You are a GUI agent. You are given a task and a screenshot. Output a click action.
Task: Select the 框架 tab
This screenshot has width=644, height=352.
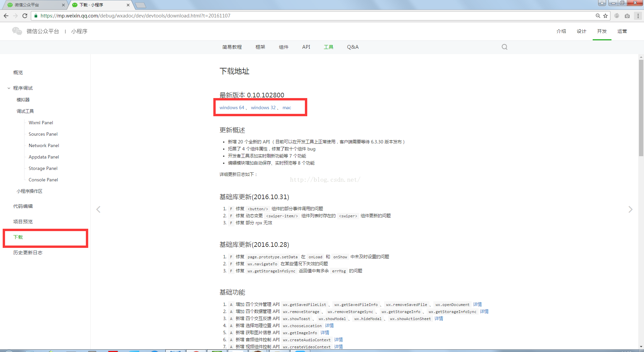tap(260, 47)
